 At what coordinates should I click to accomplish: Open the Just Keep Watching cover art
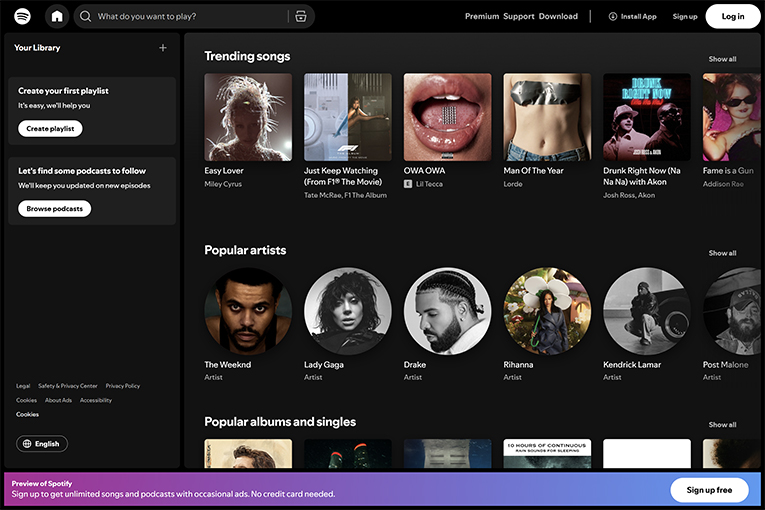coord(348,117)
